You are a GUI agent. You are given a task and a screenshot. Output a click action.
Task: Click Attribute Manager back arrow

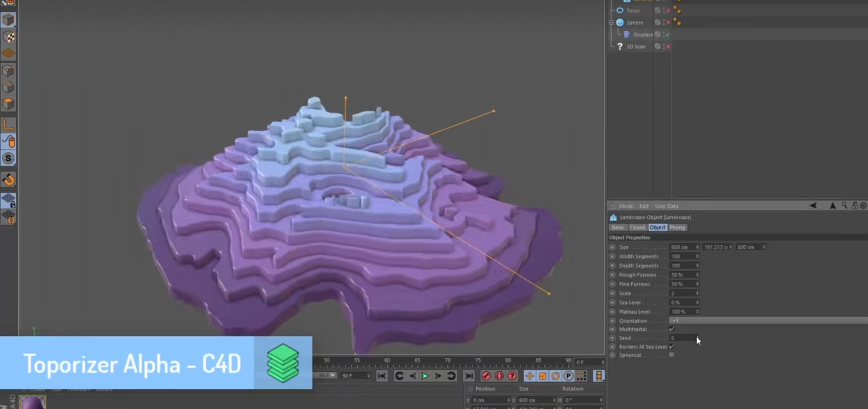point(813,206)
